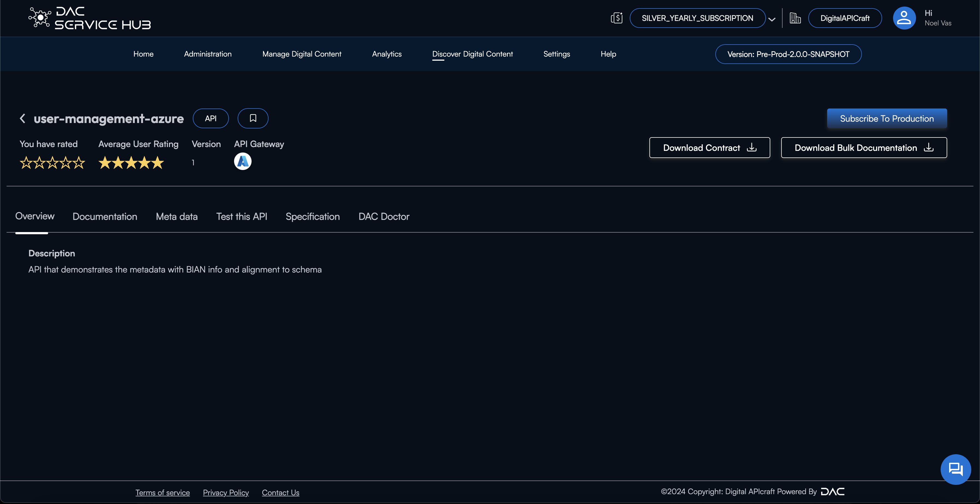Click the chat support bubble icon

point(956,469)
